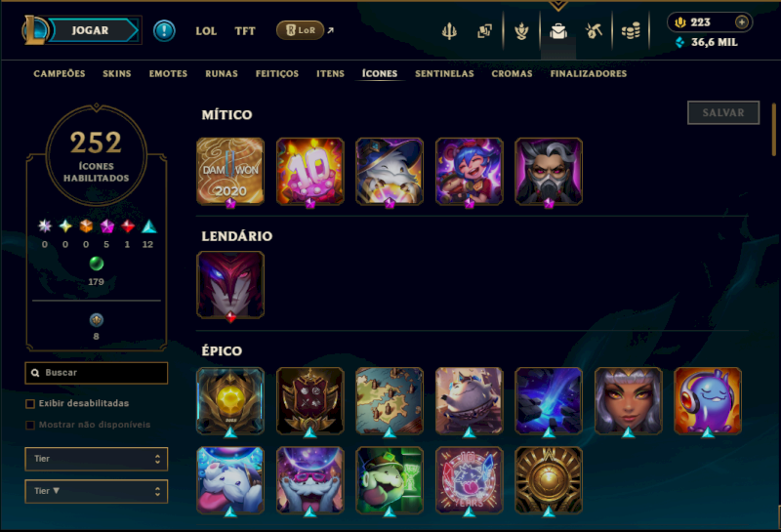Select the DAMWON 2020 mythic icon
Screen dimensions: 781x532
[x=230, y=172]
